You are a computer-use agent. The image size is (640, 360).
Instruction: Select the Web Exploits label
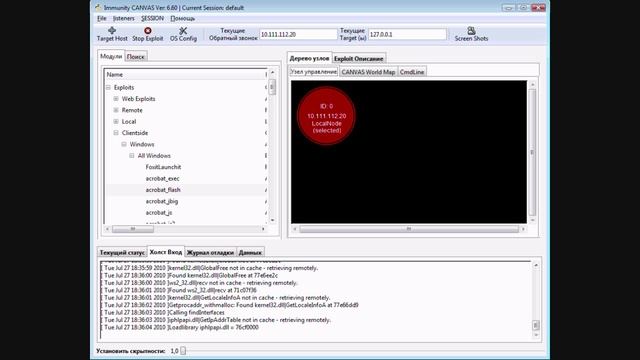[x=138, y=99]
